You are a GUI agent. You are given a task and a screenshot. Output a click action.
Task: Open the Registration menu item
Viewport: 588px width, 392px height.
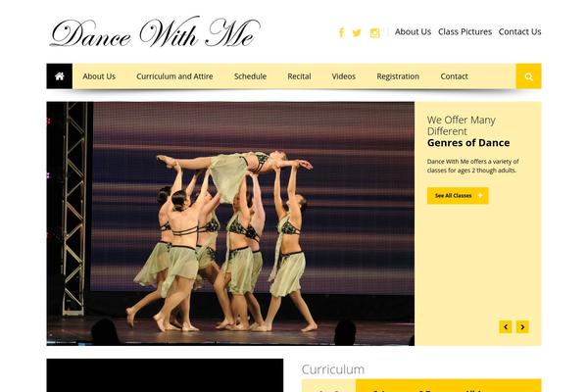click(398, 76)
